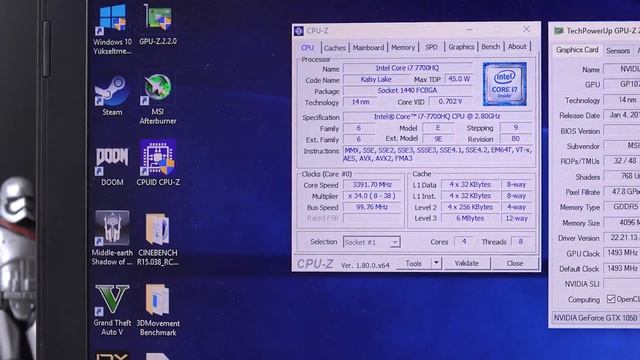640x360 pixels.
Task: Open the NVIDIA GeForce GTX 1050 card selector
Action: 596,318
